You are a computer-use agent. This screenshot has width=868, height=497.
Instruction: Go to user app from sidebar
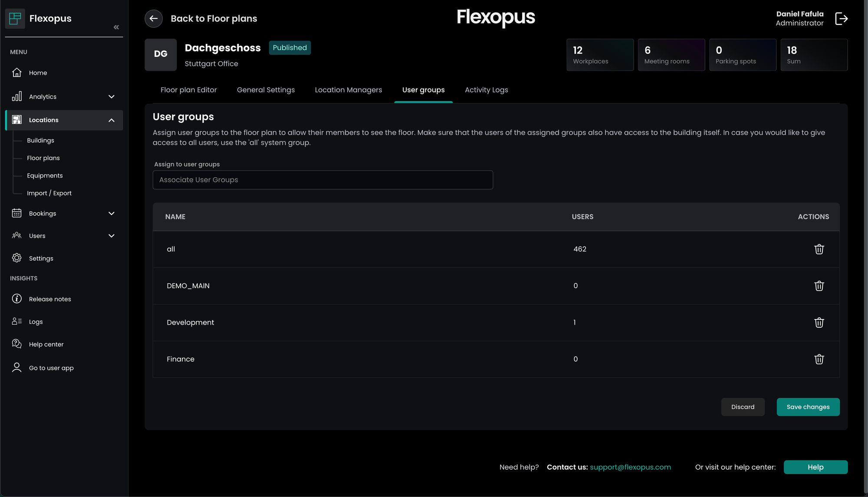(51, 368)
